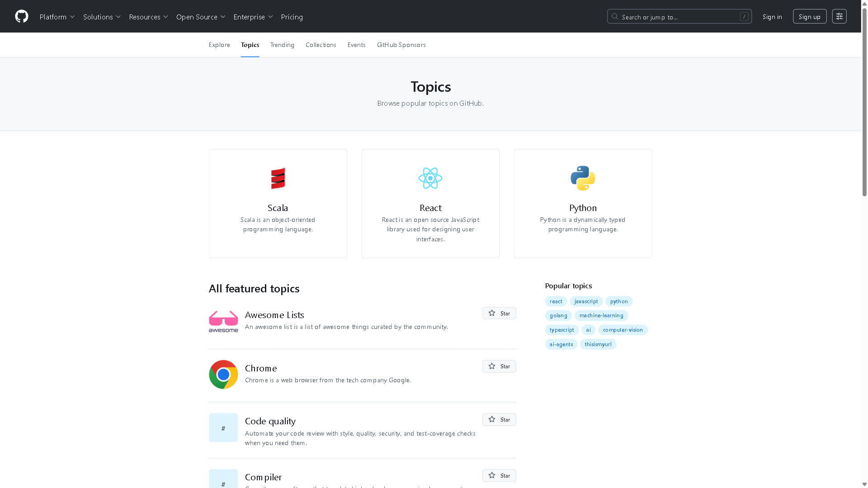Click the Python logo icon
Screen dimensions: 868x488
point(583,178)
